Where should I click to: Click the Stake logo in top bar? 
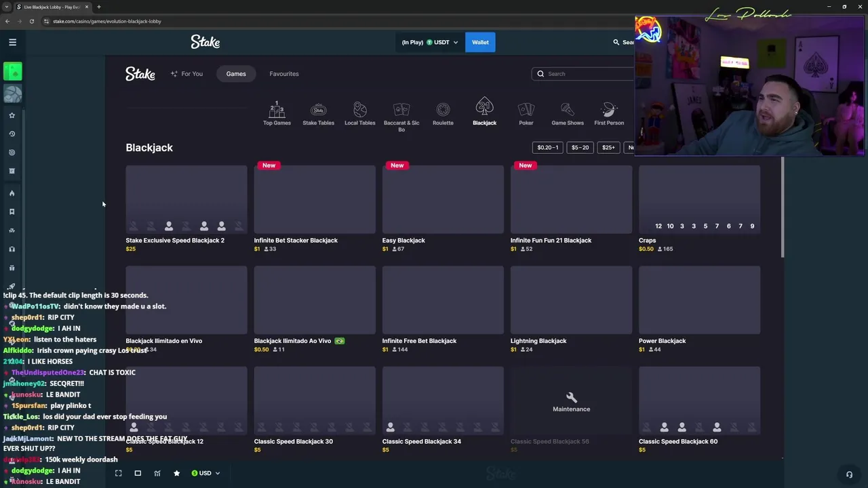click(x=205, y=42)
